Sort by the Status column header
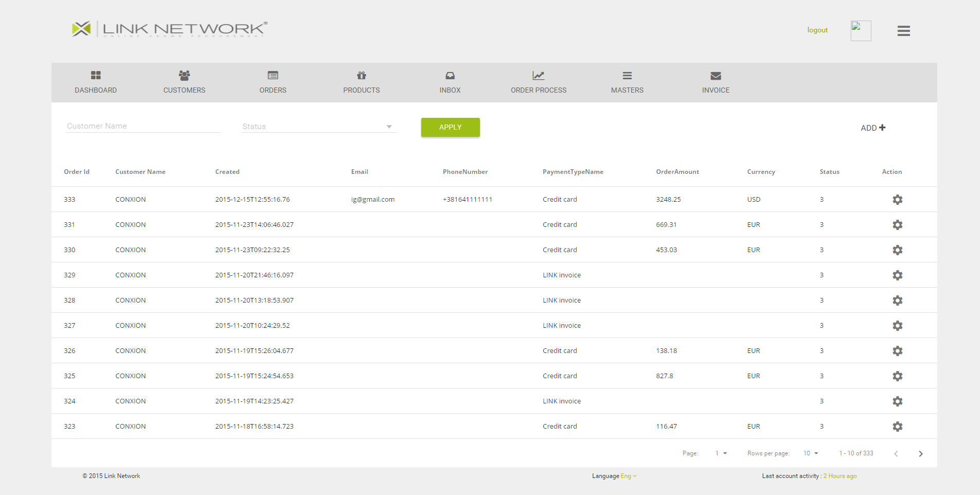Screen dimensions: 980x495 829,172
